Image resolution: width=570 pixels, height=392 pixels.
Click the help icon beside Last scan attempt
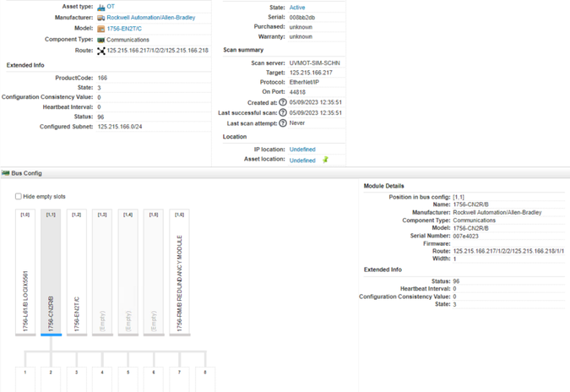283,123
